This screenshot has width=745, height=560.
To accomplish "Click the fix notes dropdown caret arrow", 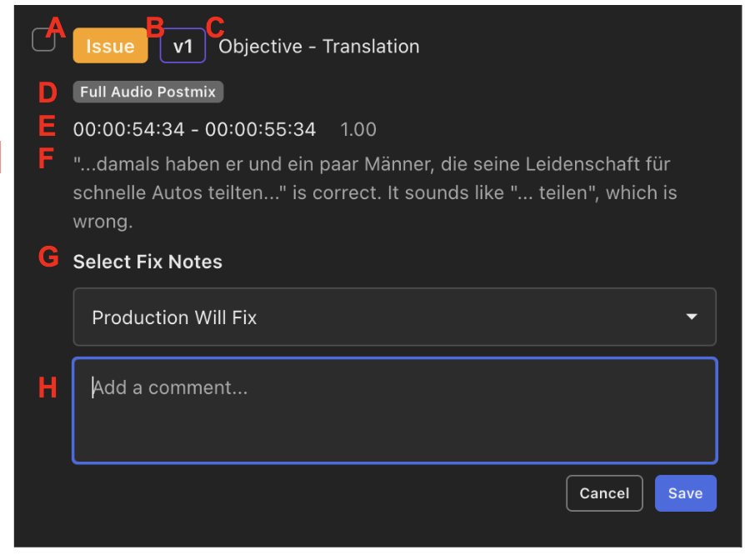I will 691,317.
